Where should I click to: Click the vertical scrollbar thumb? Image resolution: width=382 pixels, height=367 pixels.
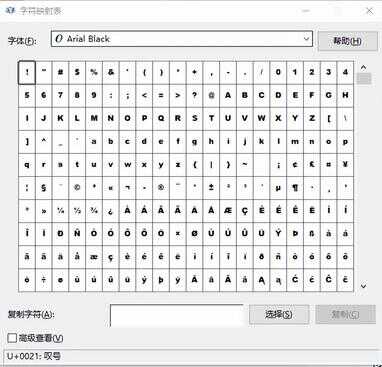pyautogui.click(x=364, y=79)
